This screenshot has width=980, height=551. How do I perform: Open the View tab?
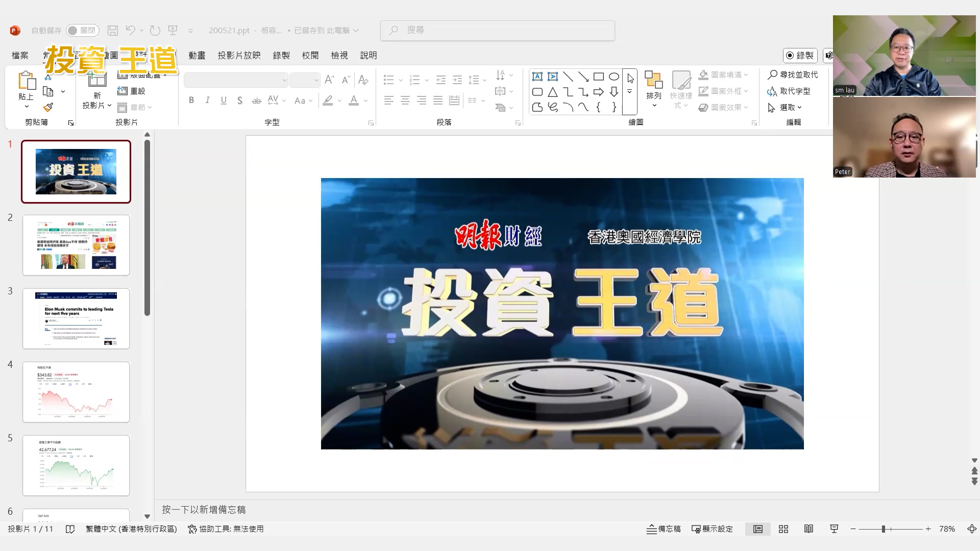pyautogui.click(x=339, y=55)
